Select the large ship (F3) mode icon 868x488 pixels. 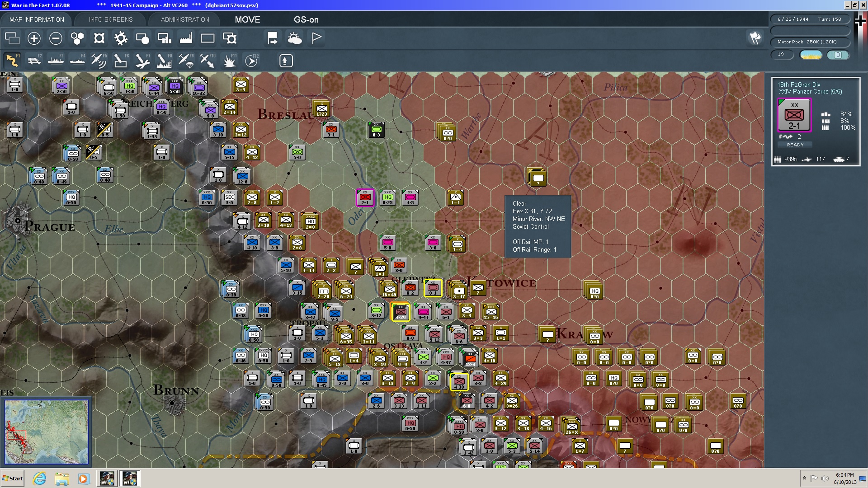56,61
